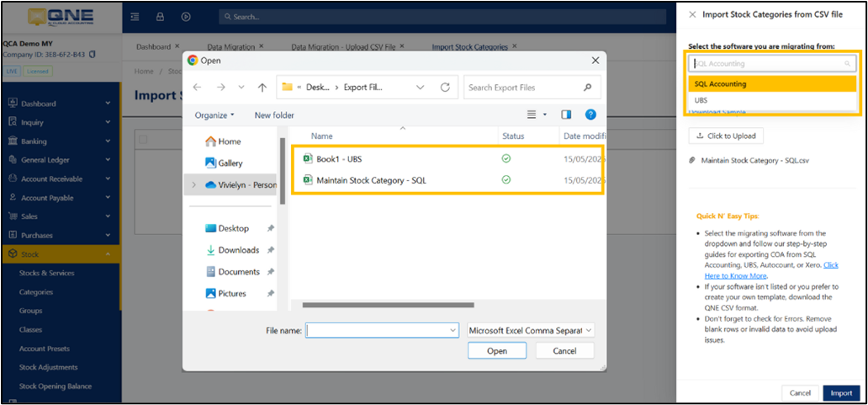This screenshot has width=868, height=405.
Task: Cancel the import panel
Action: click(x=800, y=393)
